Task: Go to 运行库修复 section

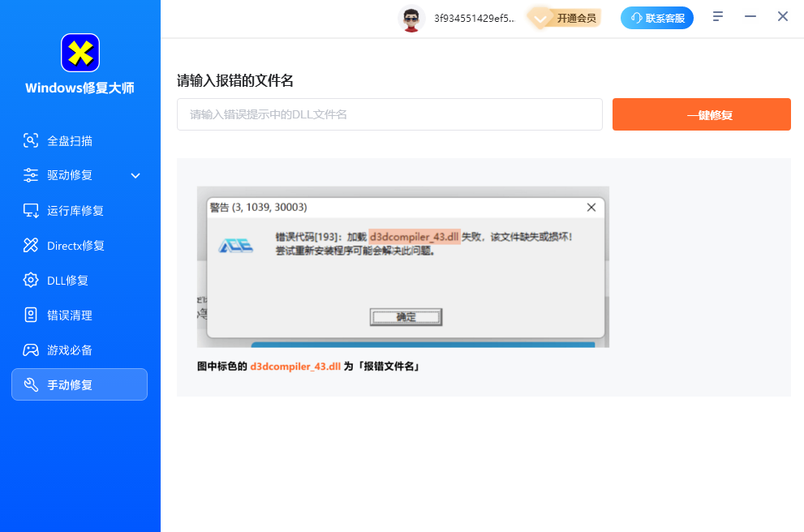Action: 80,210
